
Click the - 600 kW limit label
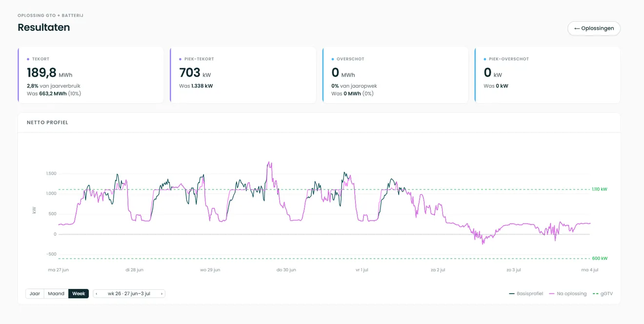tap(599, 259)
